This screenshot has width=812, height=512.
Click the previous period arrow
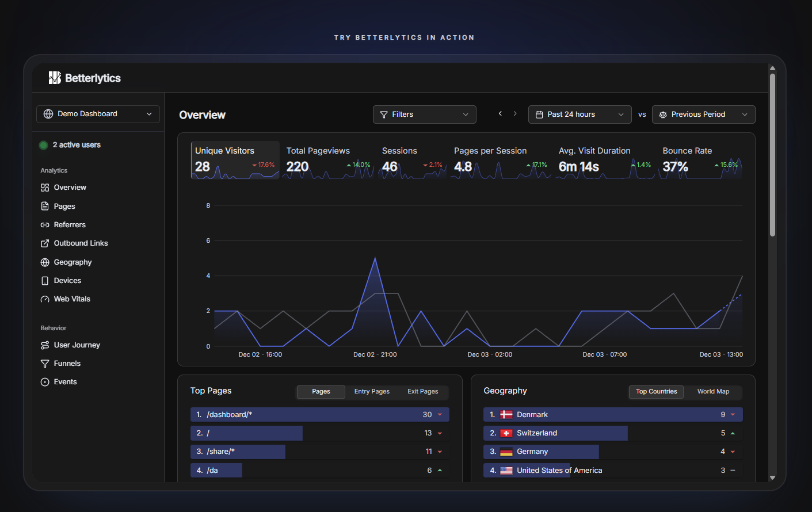point(500,114)
